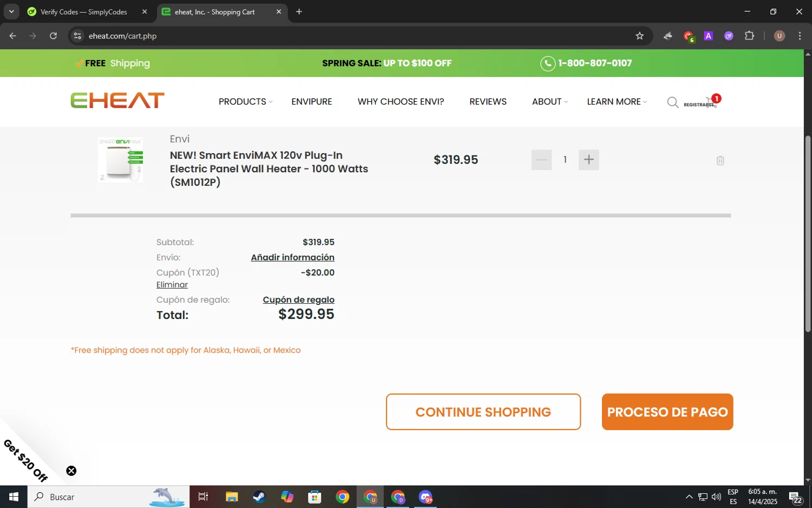
Task: Click CONTINUE SHOPPING button
Action: coord(483,412)
